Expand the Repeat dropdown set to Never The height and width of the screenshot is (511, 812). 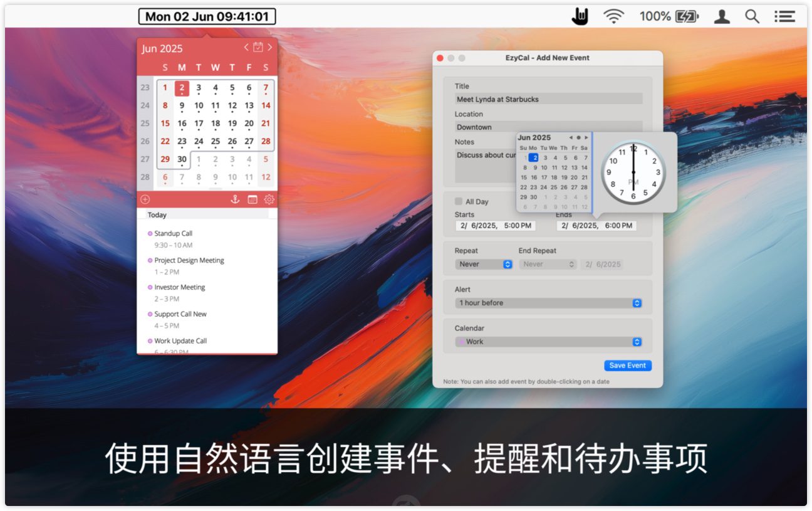click(x=484, y=264)
